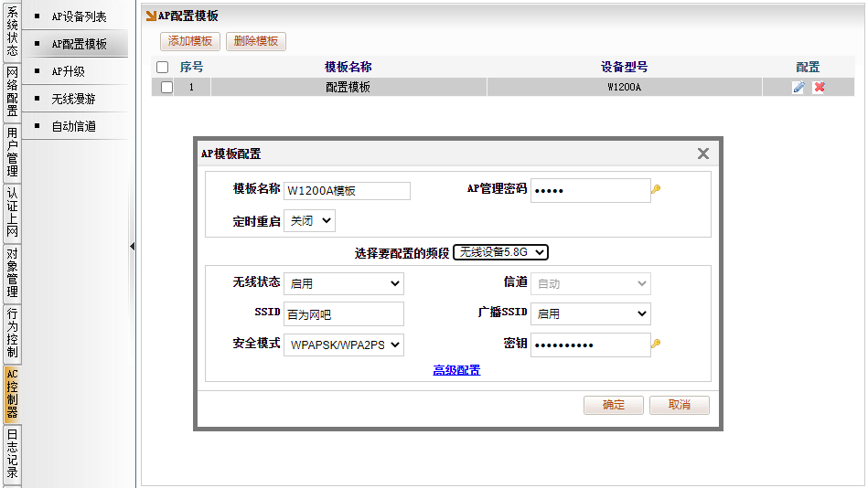Click key icon beside 密钥 field
The height and width of the screenshot is (488, 868).
pos(656,345)
